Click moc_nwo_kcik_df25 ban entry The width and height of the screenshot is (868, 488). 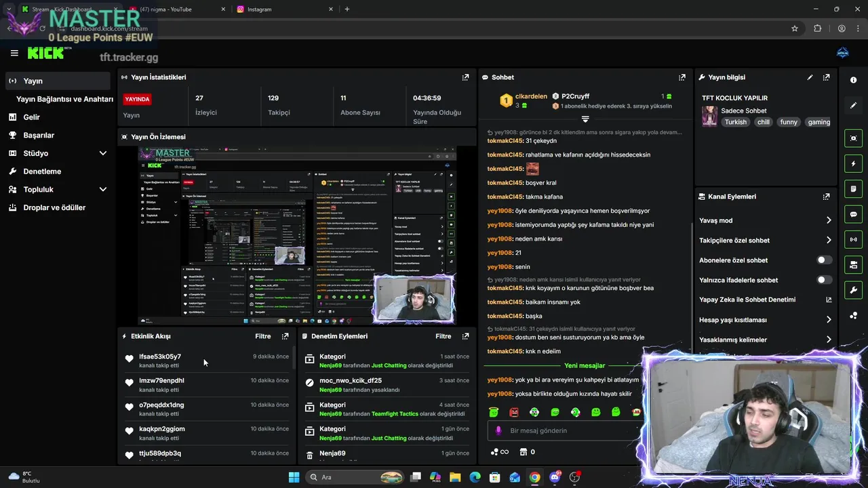pyautogui.click(x=387, y=385)
